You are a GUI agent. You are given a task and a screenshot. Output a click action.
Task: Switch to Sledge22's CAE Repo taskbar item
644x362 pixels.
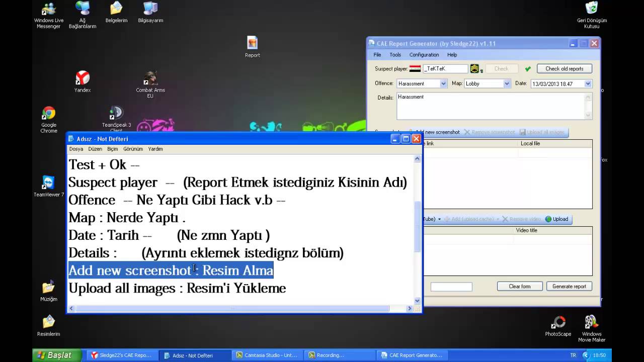pyautogui.click(x=121, y=355)
